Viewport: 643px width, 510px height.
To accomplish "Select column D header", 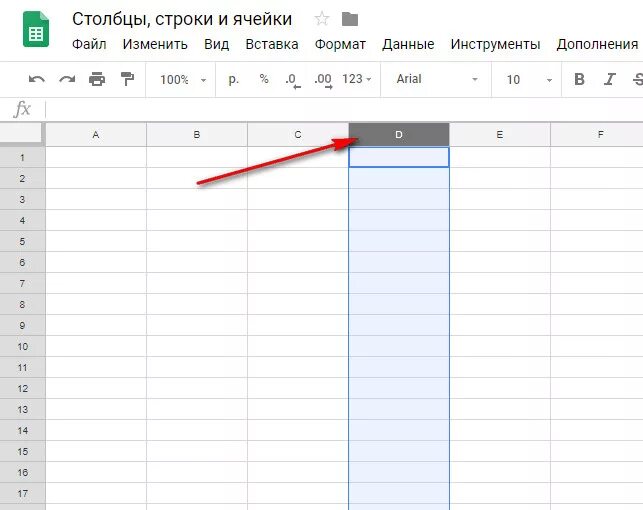I will pyautogui.click(x=399, y=134).
